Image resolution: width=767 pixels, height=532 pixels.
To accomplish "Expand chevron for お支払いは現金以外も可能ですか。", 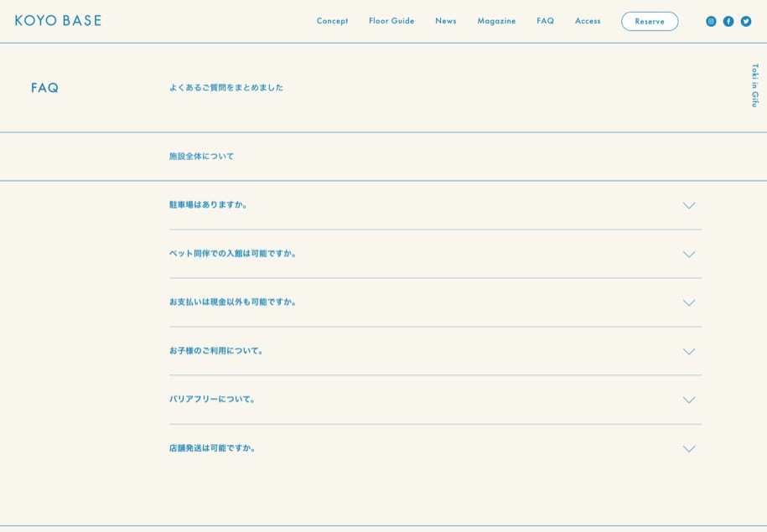I will 689,302.
